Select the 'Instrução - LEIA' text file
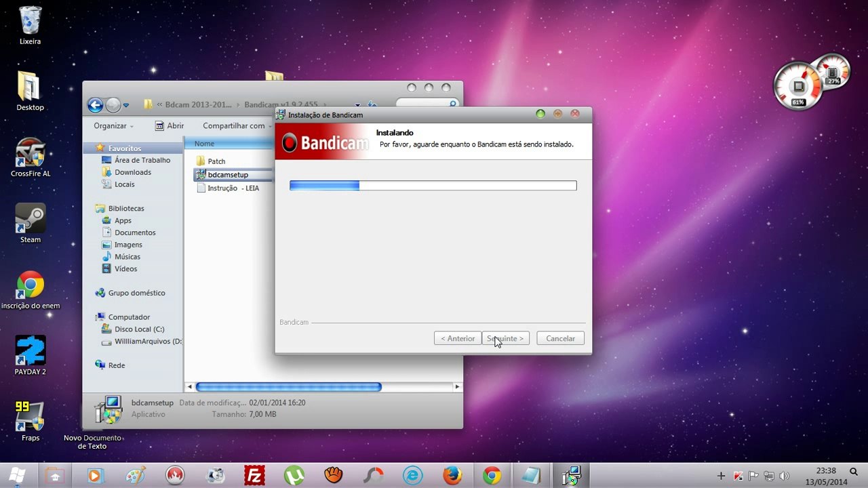The image size is (868, 488). click(233, 188)
